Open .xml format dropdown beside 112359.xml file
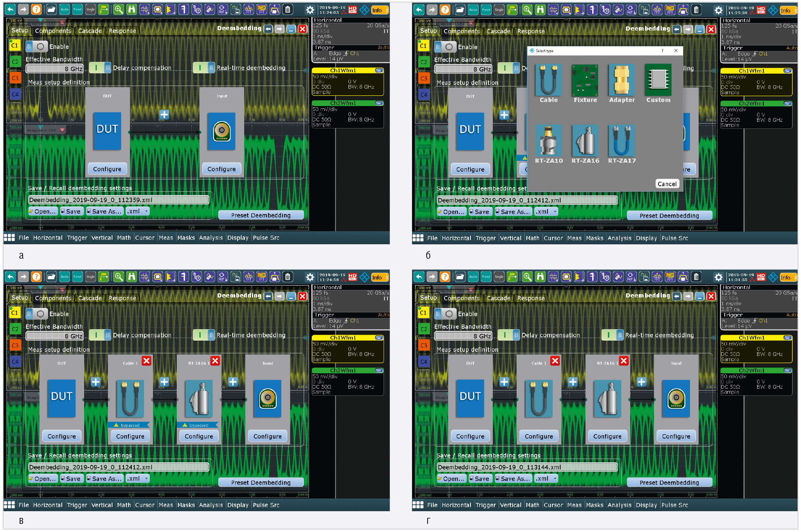The width and height of the screenshot is (801, 532). [138, 211]
